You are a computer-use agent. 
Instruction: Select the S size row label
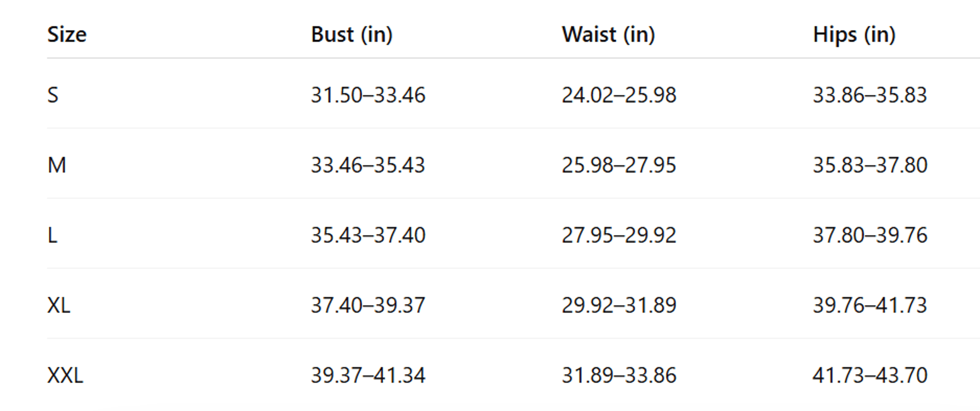tap(53, 95)
